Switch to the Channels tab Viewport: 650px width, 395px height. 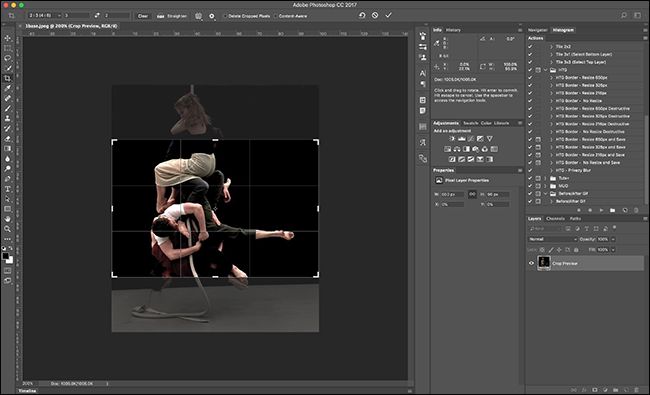pyautogui.click(x=555, y=218)
